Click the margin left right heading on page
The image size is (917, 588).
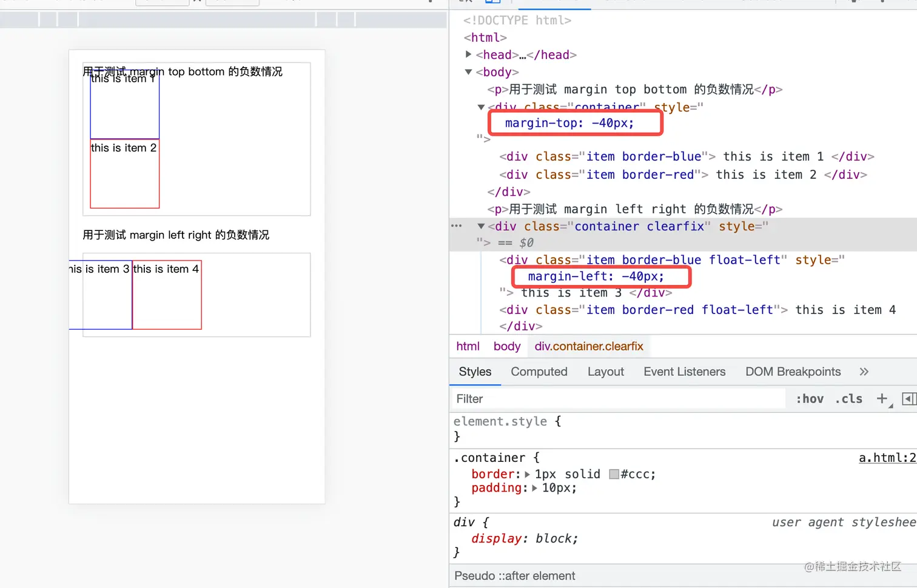point(176,235)
